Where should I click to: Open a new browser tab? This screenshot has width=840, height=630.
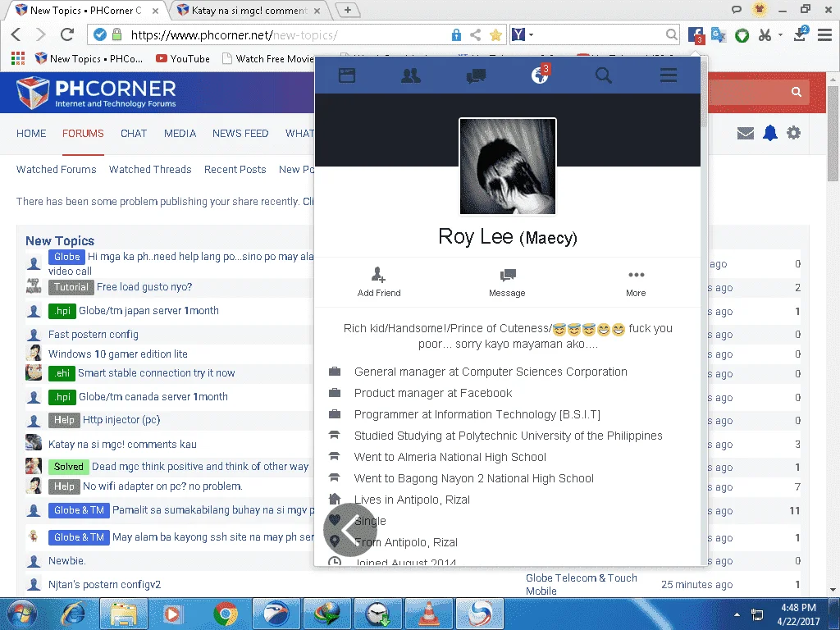click(348, 10)
